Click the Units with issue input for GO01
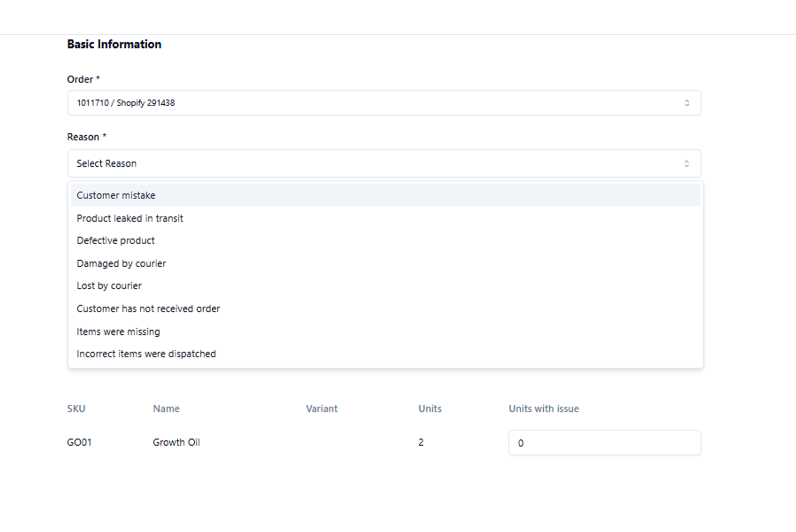The image size is (796, 532). 604,442
